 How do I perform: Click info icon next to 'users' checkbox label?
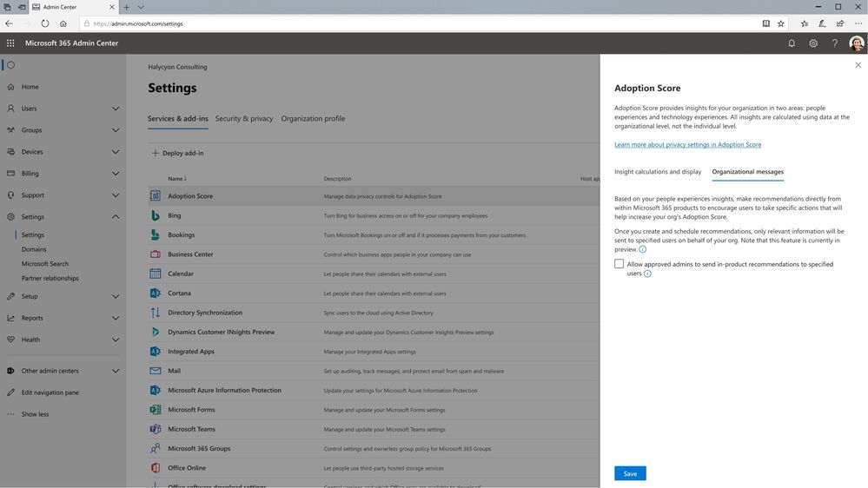coord(647,274)
